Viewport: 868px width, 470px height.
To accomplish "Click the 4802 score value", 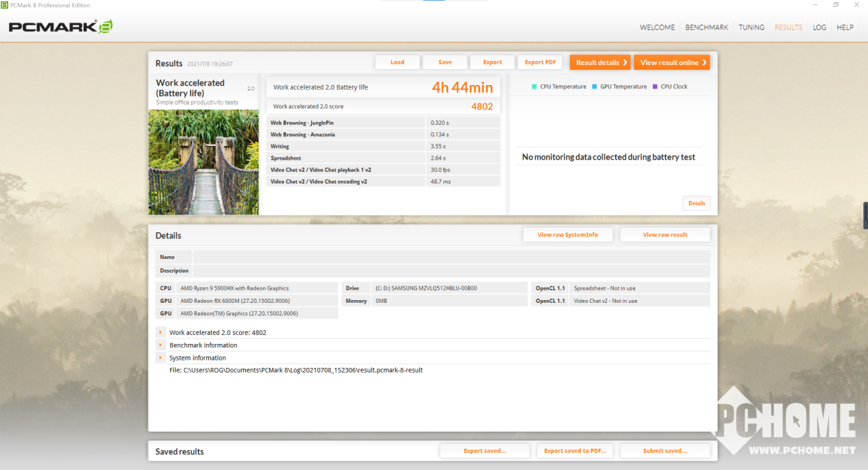I will pyautogui.click(x=482, y=107).
